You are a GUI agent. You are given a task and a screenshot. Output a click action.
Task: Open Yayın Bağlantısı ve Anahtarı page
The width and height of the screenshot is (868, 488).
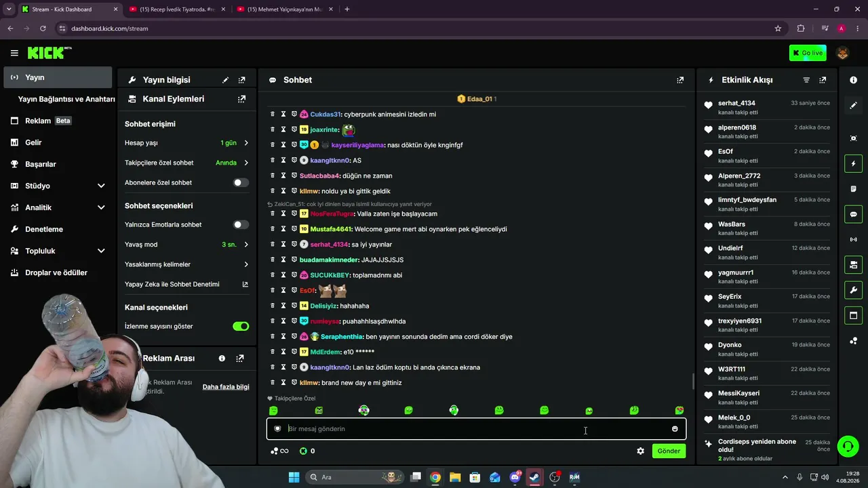pyautogui.click(x=66, y=99)
